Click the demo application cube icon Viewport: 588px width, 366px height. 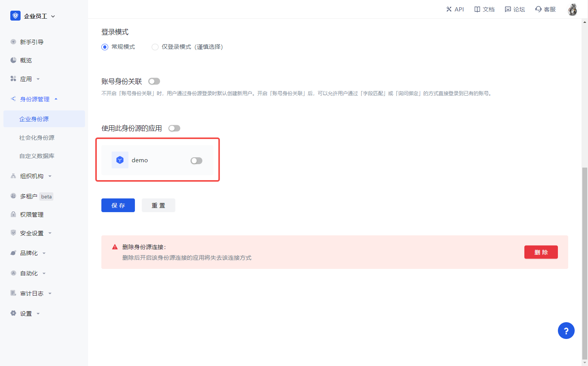(120, 160)
